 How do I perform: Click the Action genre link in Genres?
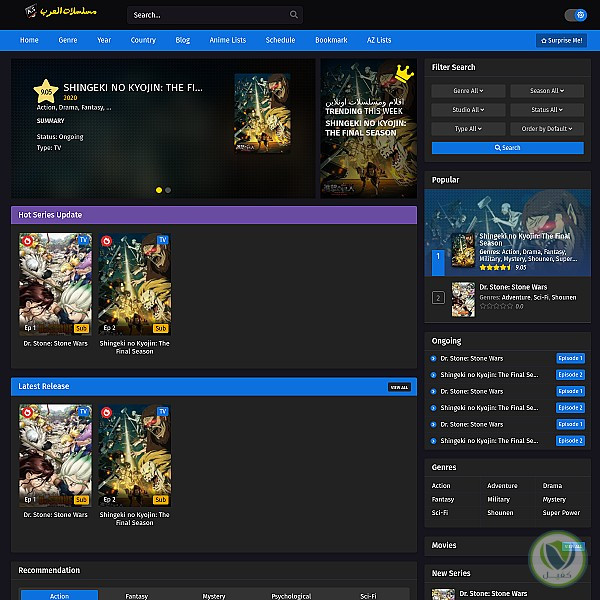coord(441,486)
